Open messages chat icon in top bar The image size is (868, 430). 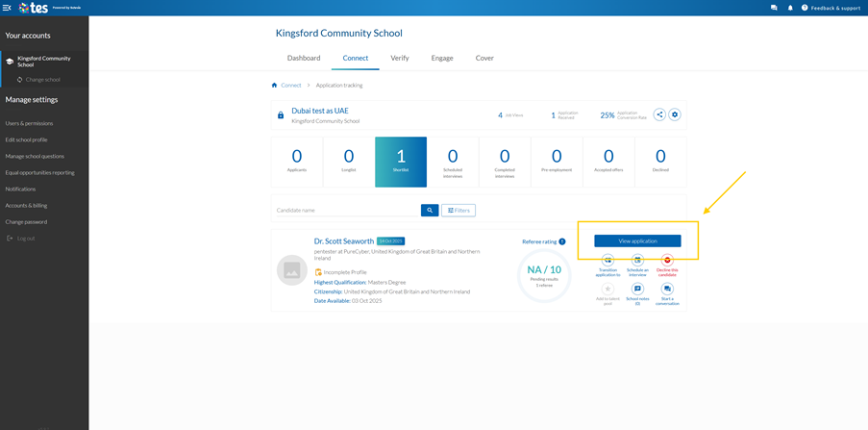coord(774,8)
